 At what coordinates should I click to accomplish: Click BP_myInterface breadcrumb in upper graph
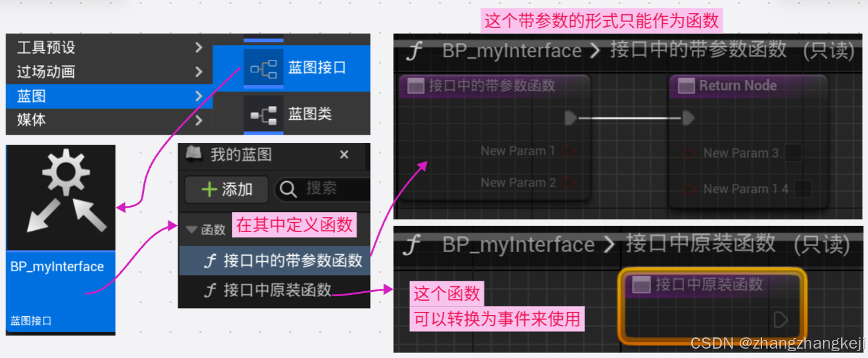point(512,51)
